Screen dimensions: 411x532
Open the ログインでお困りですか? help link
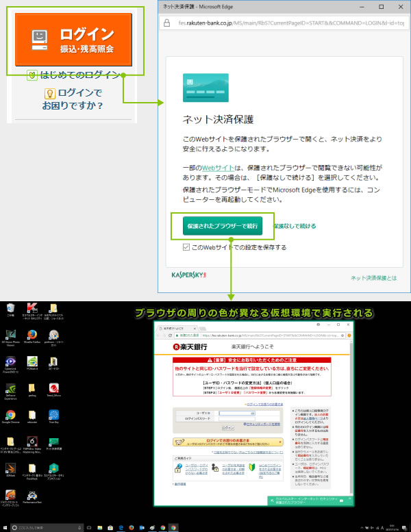click(73, 99)
